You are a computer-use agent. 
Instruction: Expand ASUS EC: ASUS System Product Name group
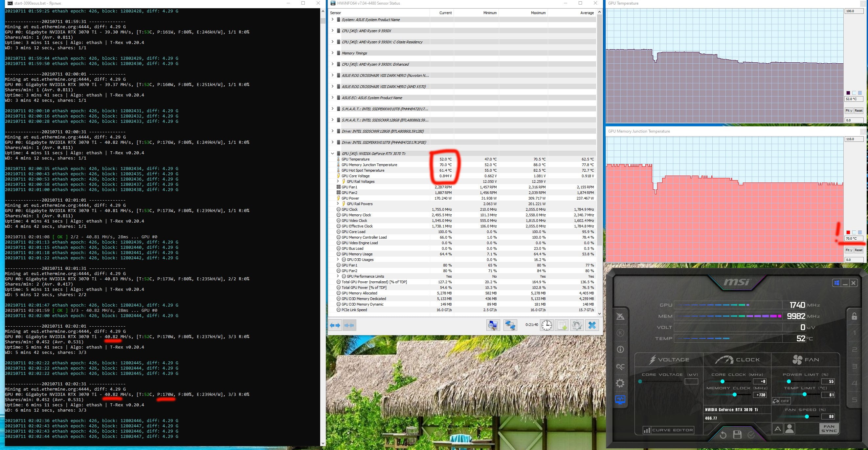tap(332, 98)
